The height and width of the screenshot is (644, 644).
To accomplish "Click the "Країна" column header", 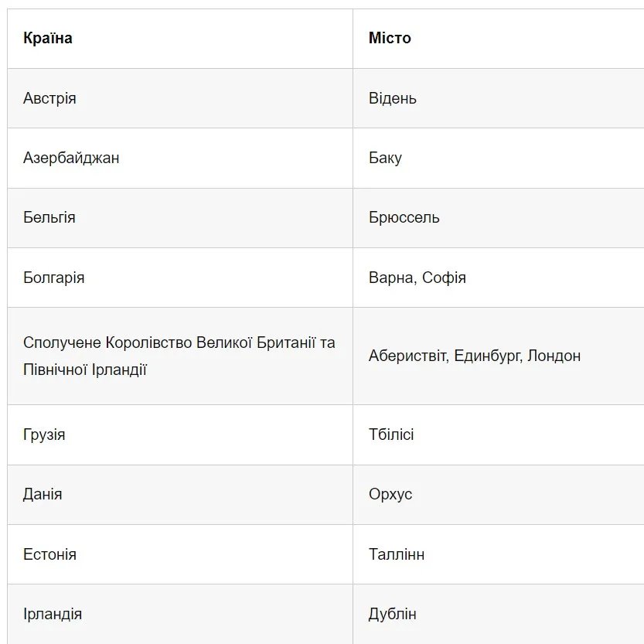I will pyautogui.click(x=48, y=38).
